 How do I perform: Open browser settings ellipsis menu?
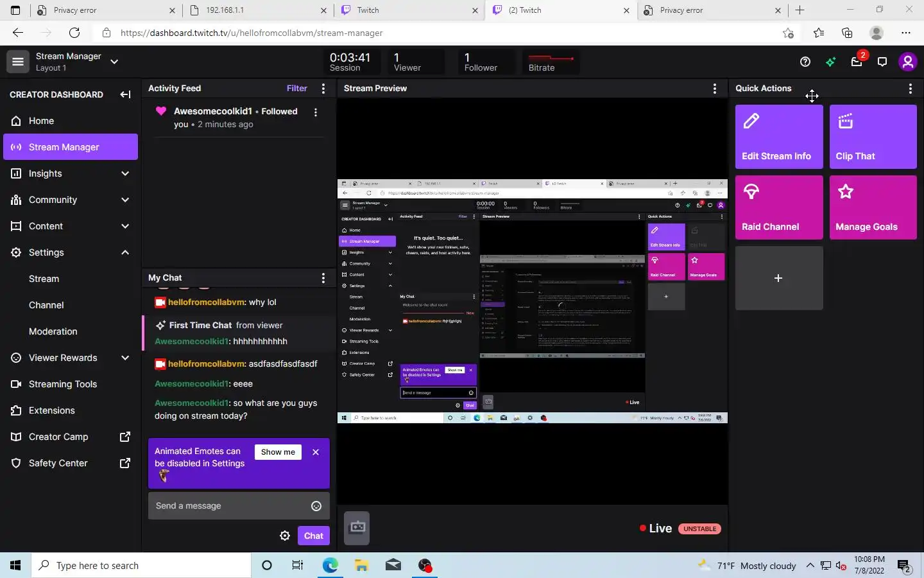coord(905,33)
